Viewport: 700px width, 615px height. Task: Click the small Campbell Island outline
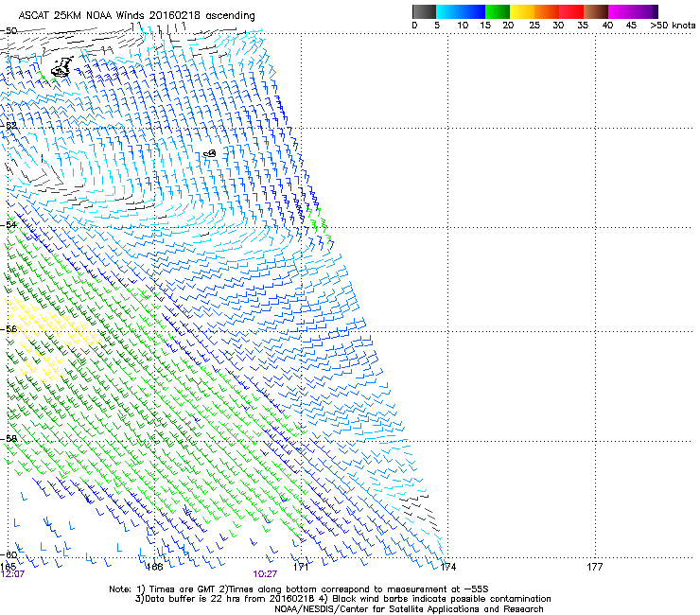(x=210, y=153)
